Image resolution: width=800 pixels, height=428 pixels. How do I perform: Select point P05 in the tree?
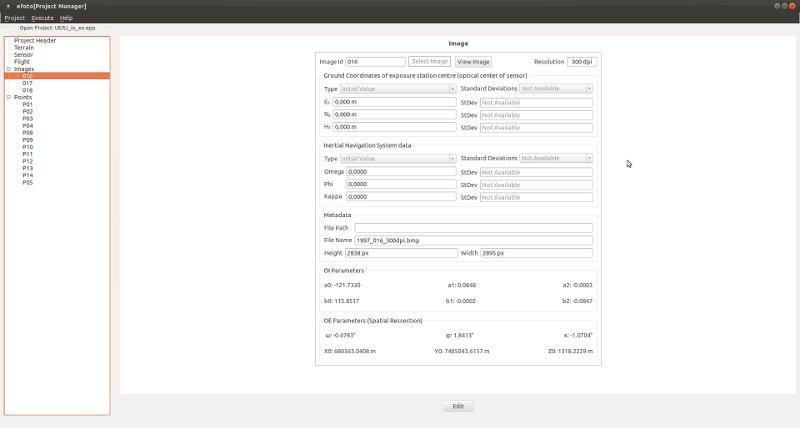coord(28,183)
